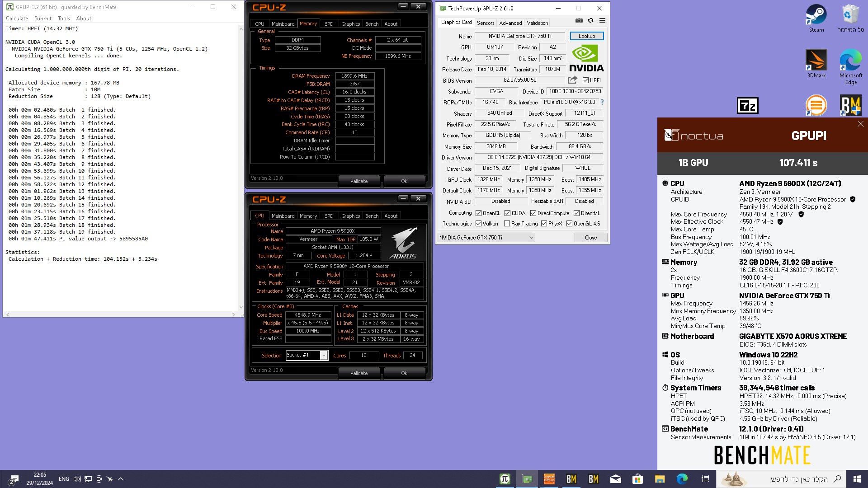
Task: Select the 3DMark desktop shortcut
Action: coord(816,64)
